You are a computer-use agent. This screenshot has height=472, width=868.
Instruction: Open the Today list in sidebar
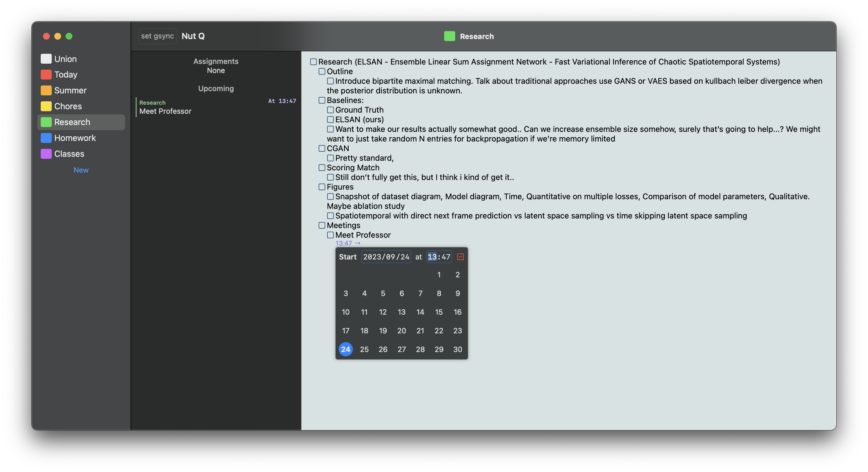[65, 74]
